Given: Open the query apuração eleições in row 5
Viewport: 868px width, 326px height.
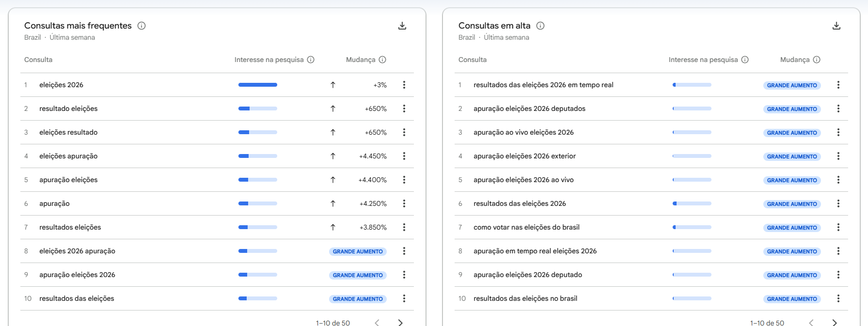Looking at the screenshot, I should (68, 180).
